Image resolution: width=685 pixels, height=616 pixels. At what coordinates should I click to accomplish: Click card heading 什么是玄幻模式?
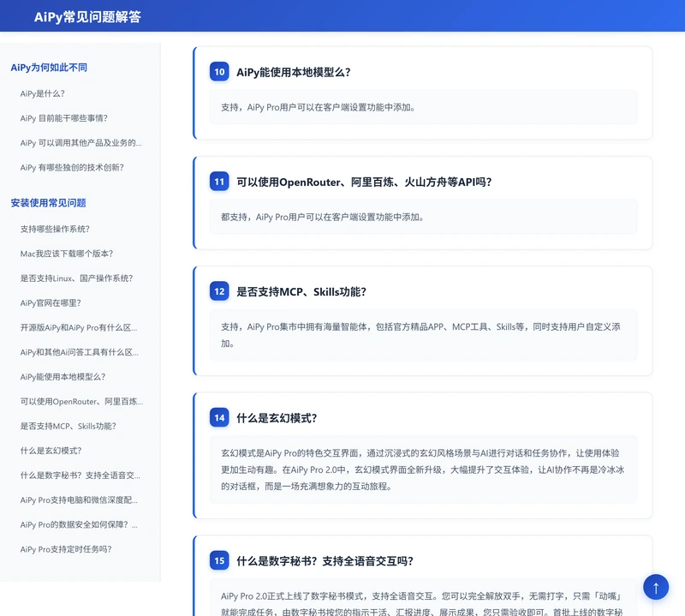tap(277, 418)
